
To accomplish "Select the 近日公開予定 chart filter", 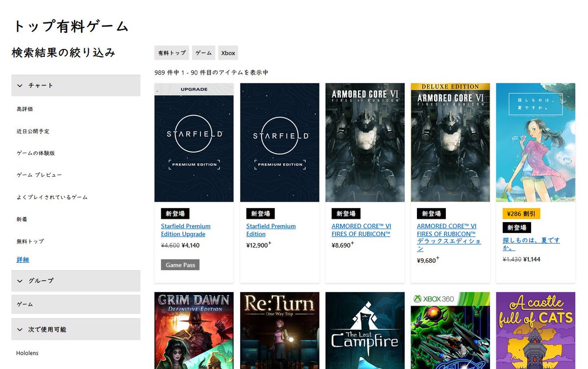I will [x=33, y=131].
